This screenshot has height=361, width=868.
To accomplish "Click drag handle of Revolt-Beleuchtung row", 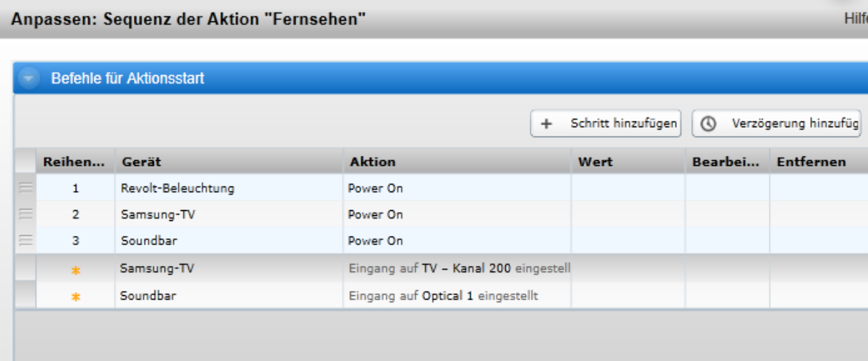I will [x=25, y=189].
